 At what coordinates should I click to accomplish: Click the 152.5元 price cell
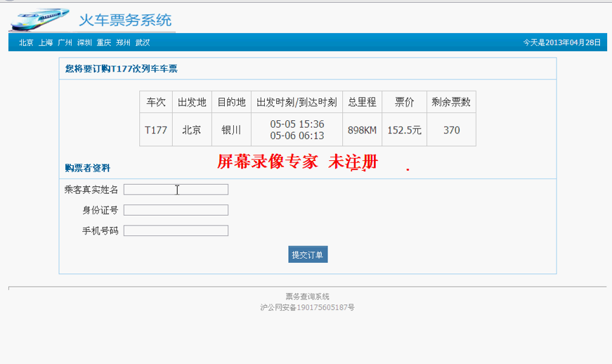[x=404, y=130]
